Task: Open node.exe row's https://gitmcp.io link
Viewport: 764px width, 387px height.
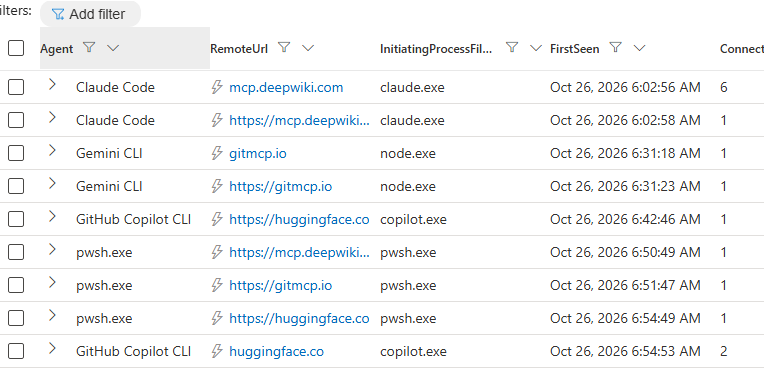Action: coord(281,186)
